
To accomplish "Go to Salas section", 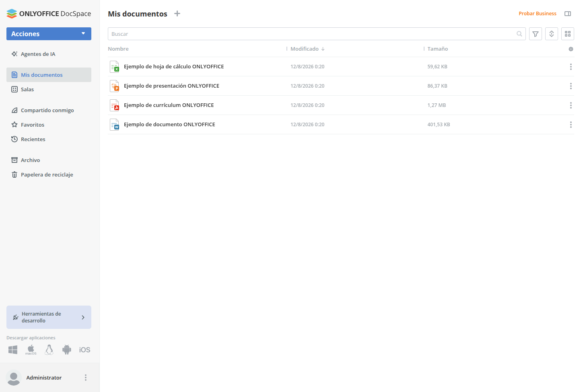I will click(49, 89).
